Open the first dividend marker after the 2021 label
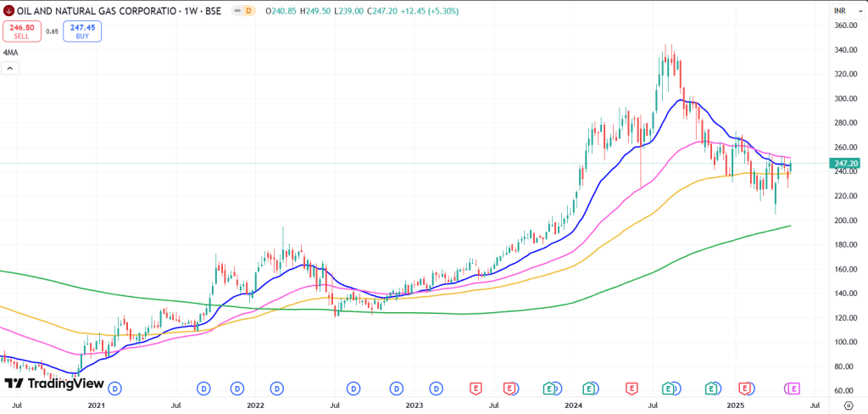Viewport: 868px width, 414px height. pyautogui.click(x=115, y=389)
